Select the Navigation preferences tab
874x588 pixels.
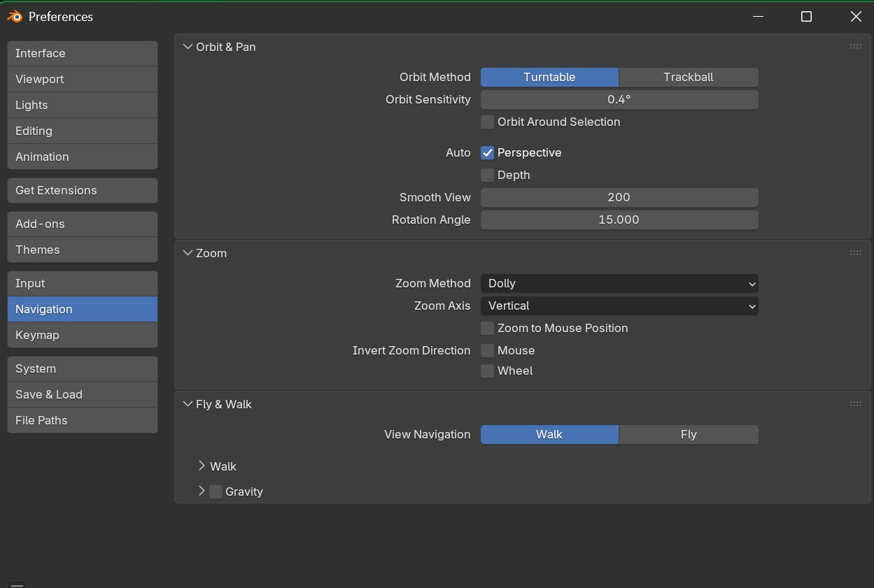point(83,309)
